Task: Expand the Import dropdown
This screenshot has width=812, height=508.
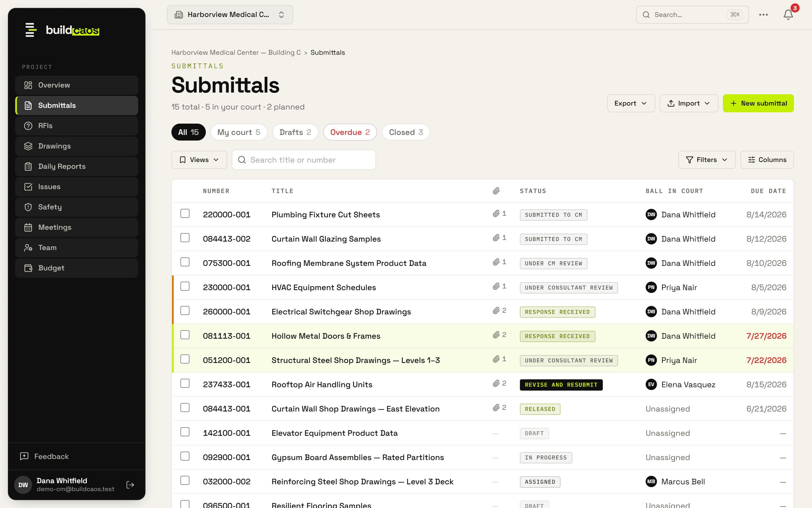Action: click(x=689, y=103)
